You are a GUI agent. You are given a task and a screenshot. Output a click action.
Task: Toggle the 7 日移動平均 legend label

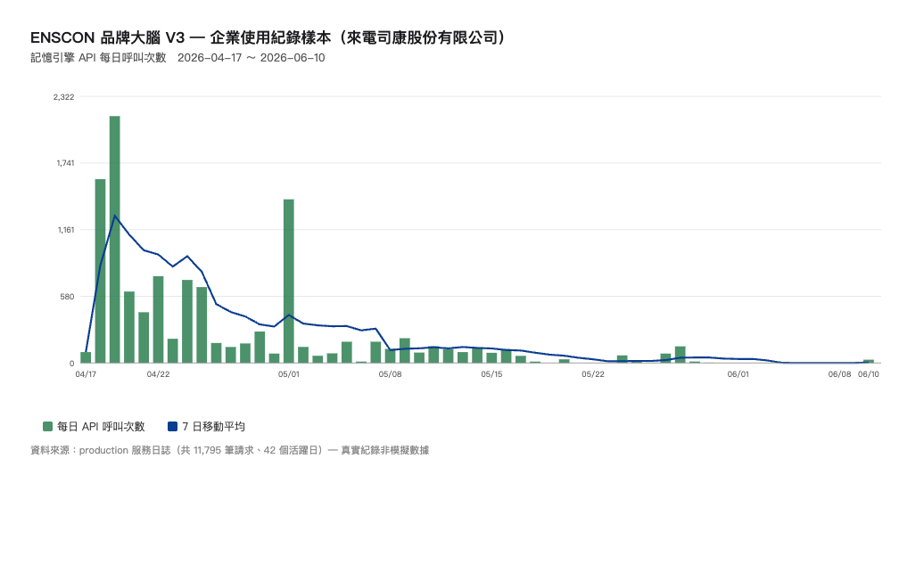point(213,427)
